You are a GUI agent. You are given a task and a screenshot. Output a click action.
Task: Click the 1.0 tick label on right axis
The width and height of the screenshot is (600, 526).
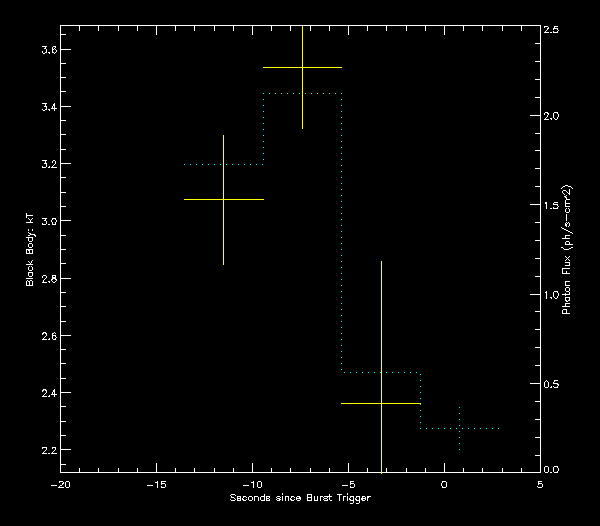tap(551, 295)
